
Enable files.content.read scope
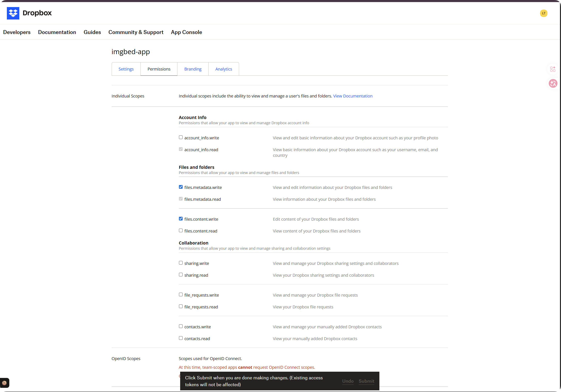pyautogui.click(x=181, y=231)
